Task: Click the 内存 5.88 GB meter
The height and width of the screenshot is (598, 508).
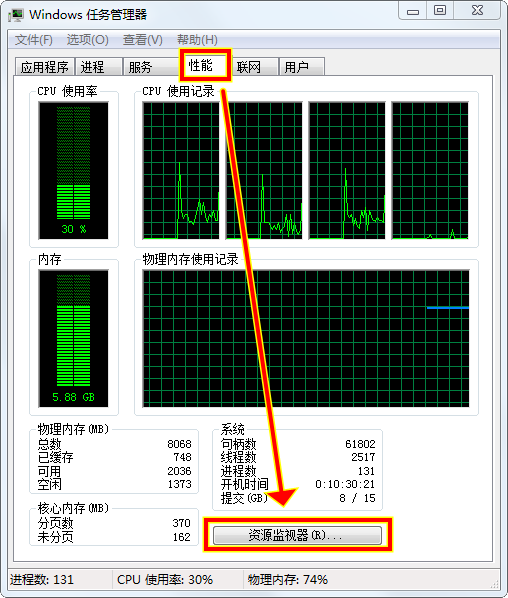Action: (x=74, y=338)
